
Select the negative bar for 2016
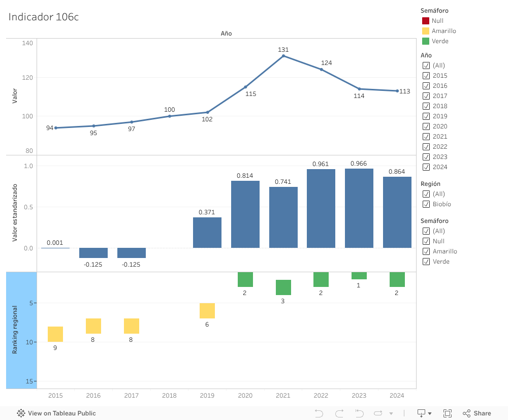coord(93,253)
